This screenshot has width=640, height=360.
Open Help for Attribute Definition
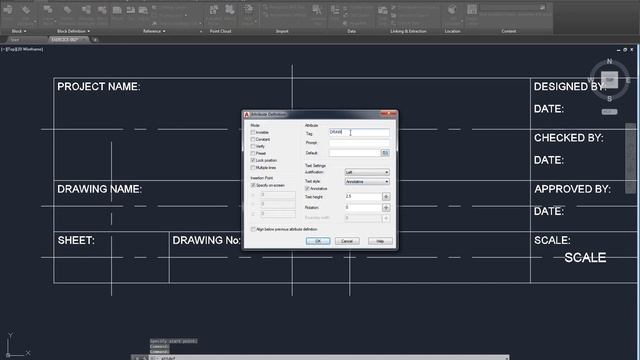click(380, 241)
